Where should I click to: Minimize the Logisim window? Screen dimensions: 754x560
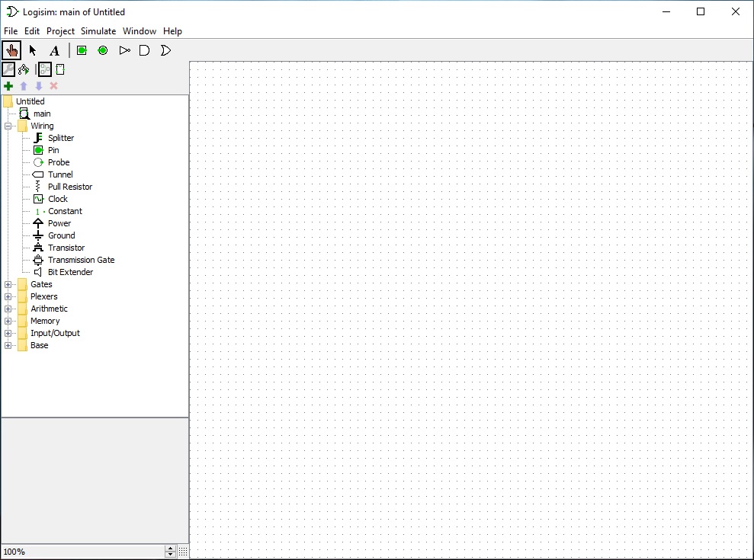[x=666, y=11]
